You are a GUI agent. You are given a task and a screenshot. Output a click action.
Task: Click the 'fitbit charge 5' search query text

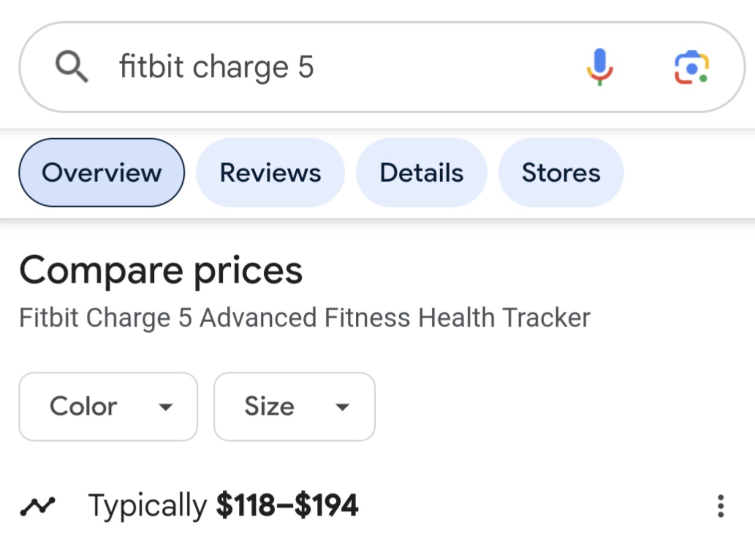pos(217,67)
